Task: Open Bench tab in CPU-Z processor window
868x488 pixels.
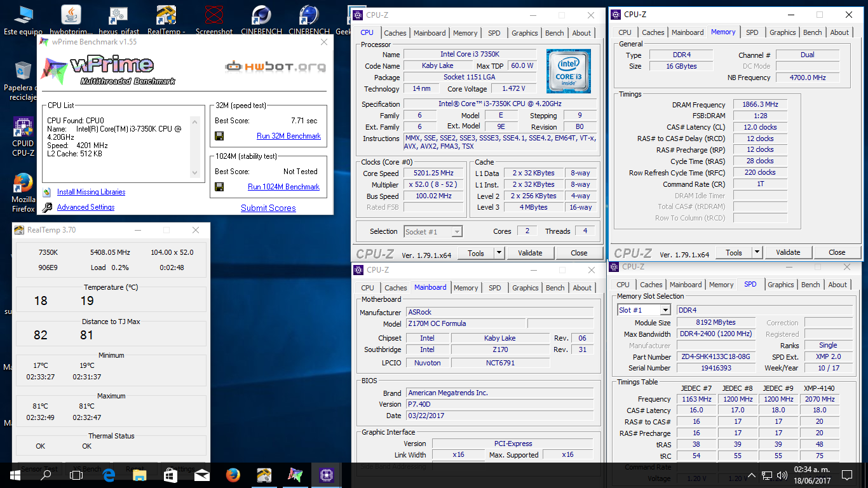Action: pyautogui.click(x=555, y=33)
